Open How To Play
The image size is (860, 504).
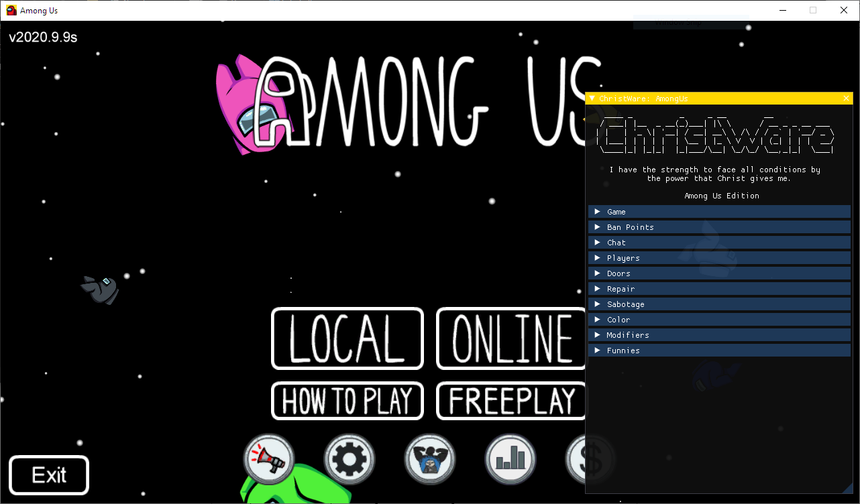coord(347,401)
